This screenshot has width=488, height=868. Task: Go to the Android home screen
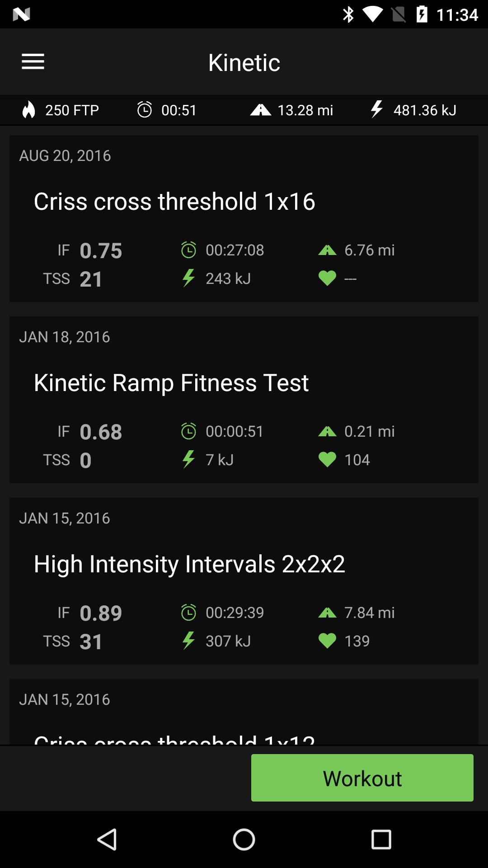244,840
